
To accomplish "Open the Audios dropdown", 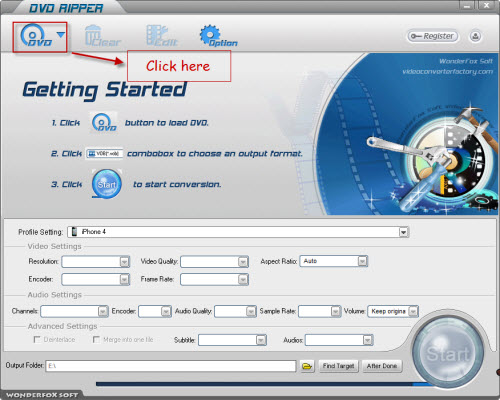I will click(x=367, y=340).
